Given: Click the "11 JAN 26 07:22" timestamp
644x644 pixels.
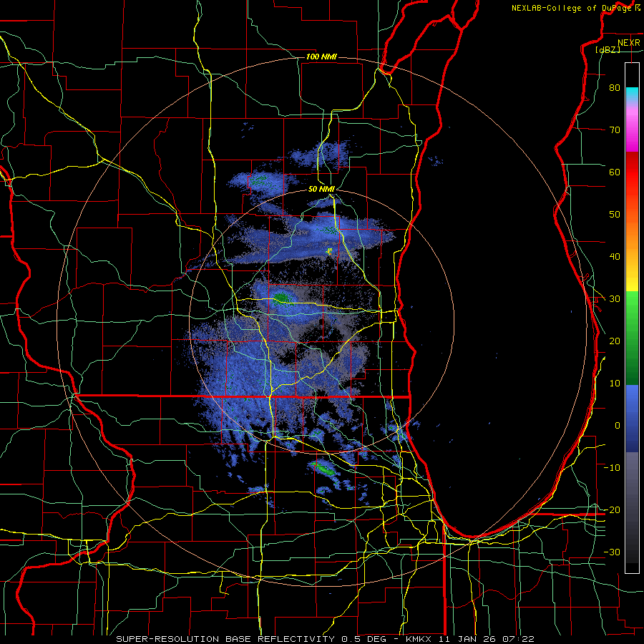Looking at the screenshot, I should click(487, 639).
